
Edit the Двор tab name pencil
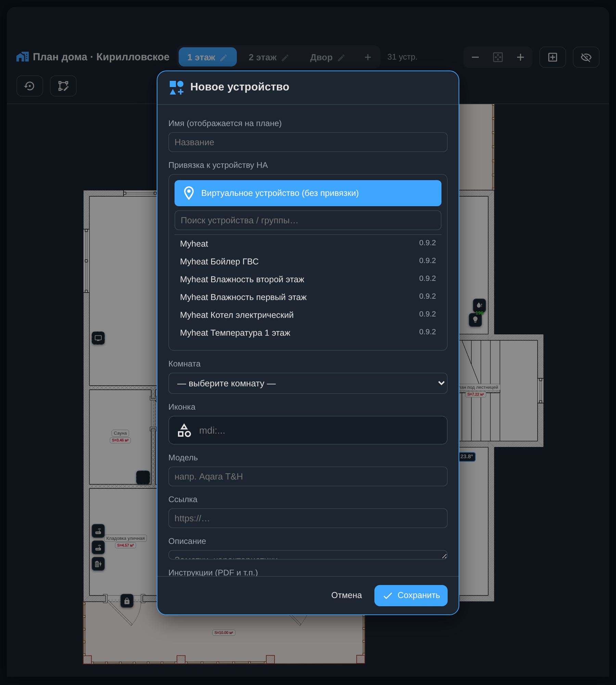341,58
